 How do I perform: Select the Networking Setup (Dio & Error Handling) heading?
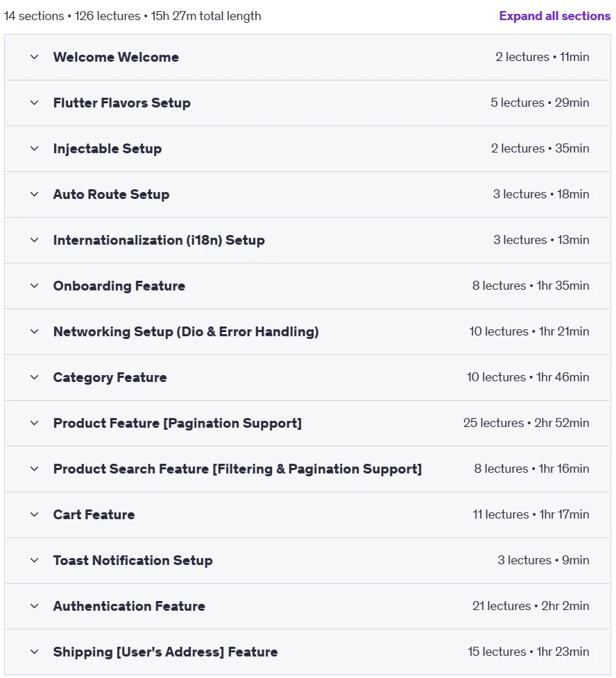186,331
